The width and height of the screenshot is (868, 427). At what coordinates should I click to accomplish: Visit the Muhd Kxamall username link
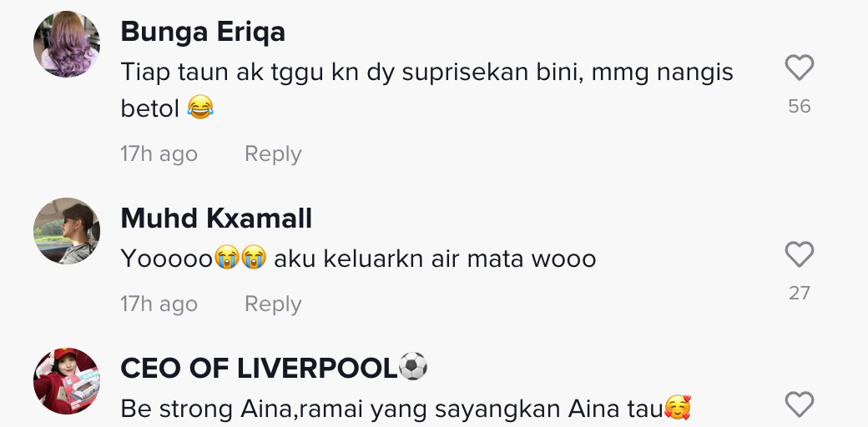click(216, 218)
